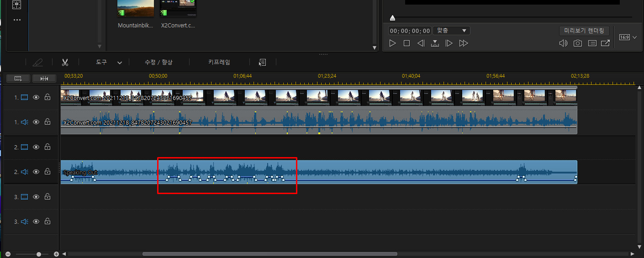Click the X2Convert video clip on track 1

319,97
